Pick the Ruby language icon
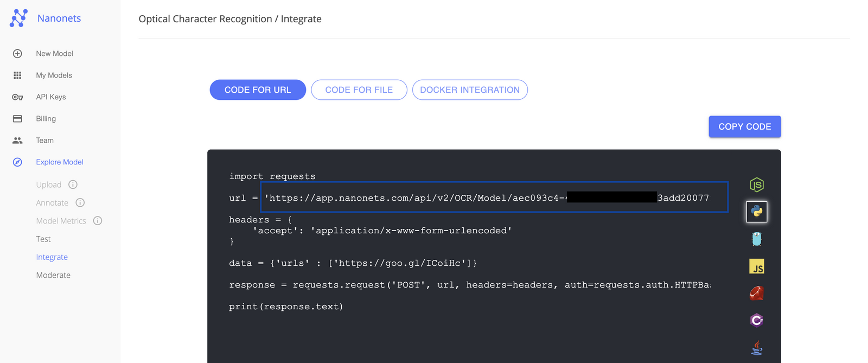The image size is (868, 363). [756, 294]
